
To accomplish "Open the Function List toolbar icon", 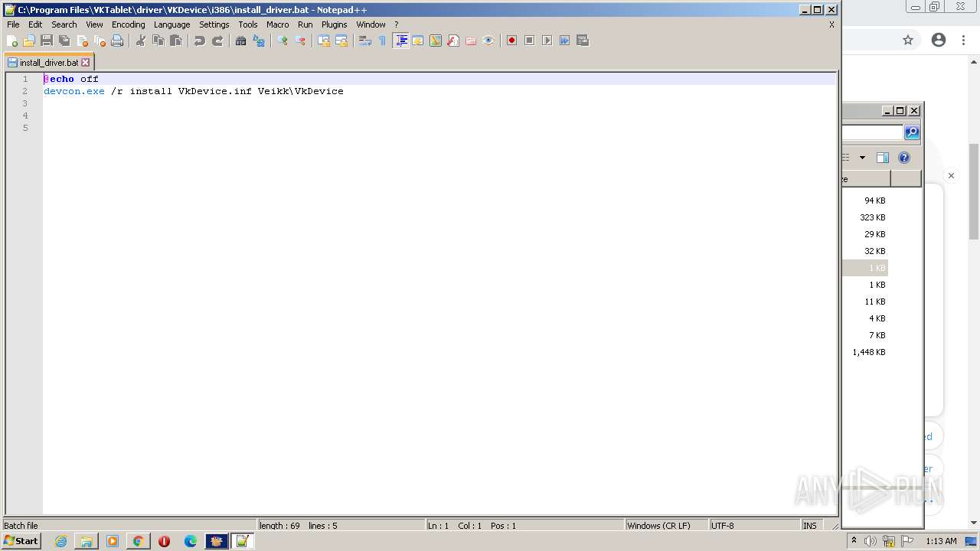I will point(453,41).
